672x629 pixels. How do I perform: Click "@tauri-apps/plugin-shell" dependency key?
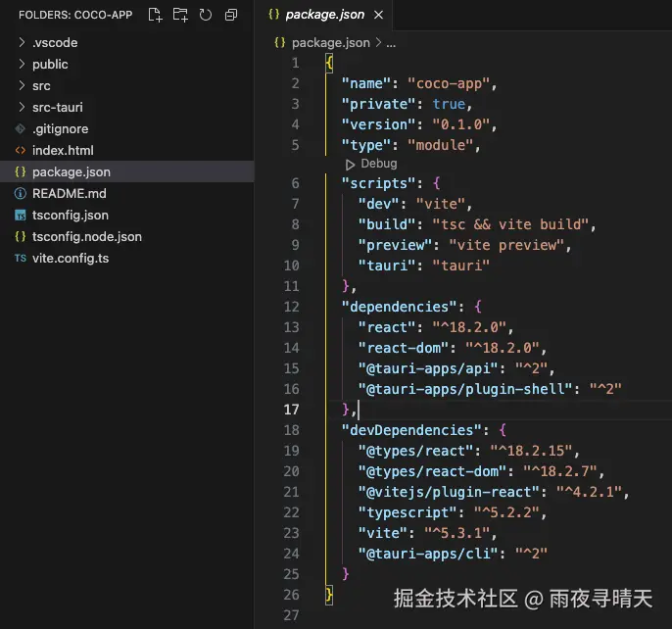click(465, 389)
